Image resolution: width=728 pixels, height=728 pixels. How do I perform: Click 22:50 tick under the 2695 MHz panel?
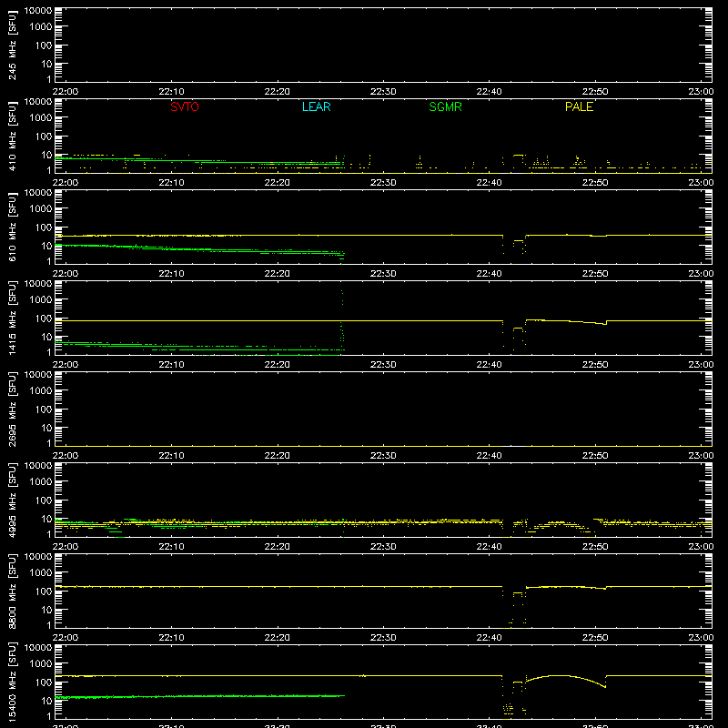tap(595, 456)
